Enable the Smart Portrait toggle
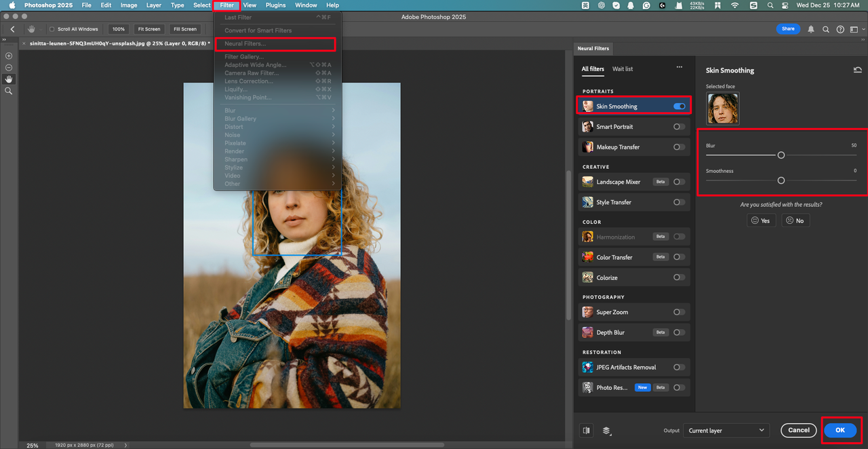This screenshot has height=449, width=868. click(x=679, y=126)
